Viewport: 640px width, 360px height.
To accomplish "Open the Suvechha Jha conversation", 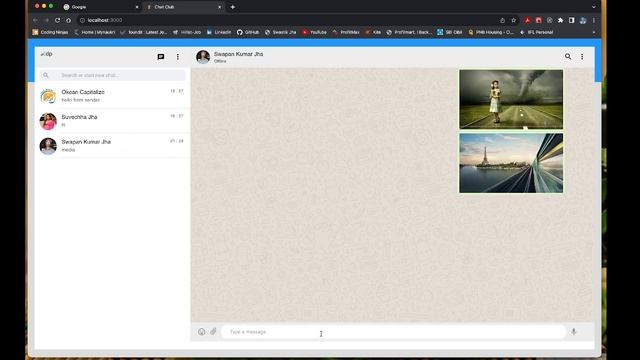I will coord(112,121).
